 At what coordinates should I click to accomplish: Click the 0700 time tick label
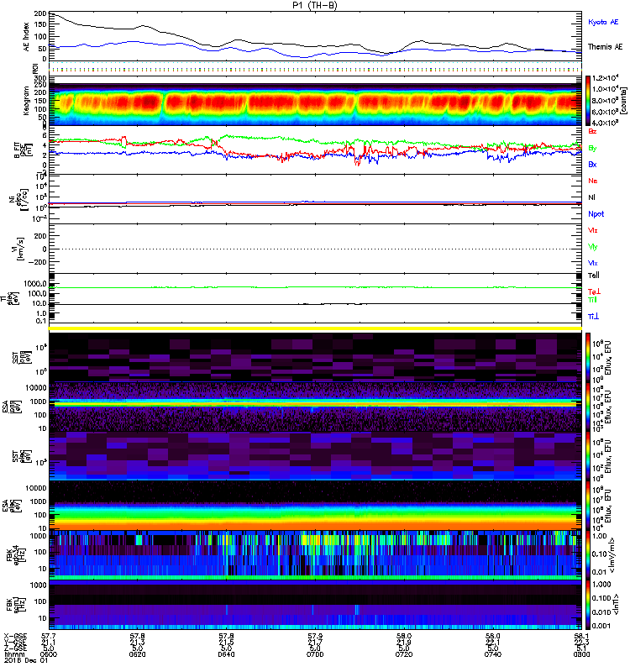pos(315,654)
